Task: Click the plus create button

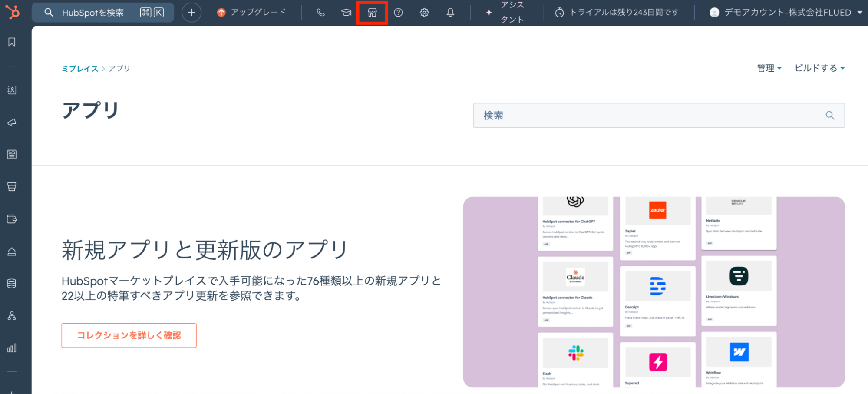Action: click(191, 13)
